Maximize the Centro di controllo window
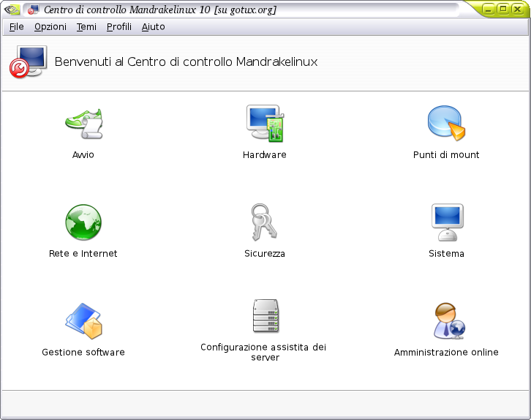The image size is (531, 420). 503,9
